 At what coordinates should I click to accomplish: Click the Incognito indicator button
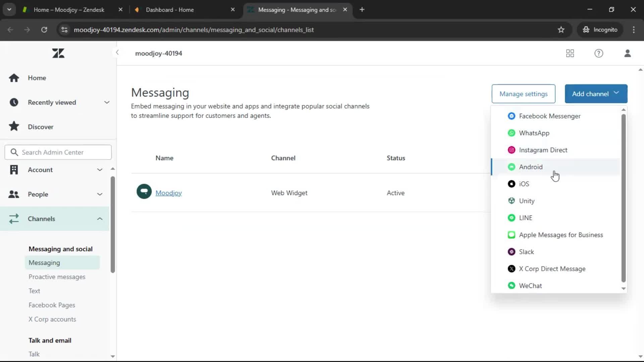[600, 30]
